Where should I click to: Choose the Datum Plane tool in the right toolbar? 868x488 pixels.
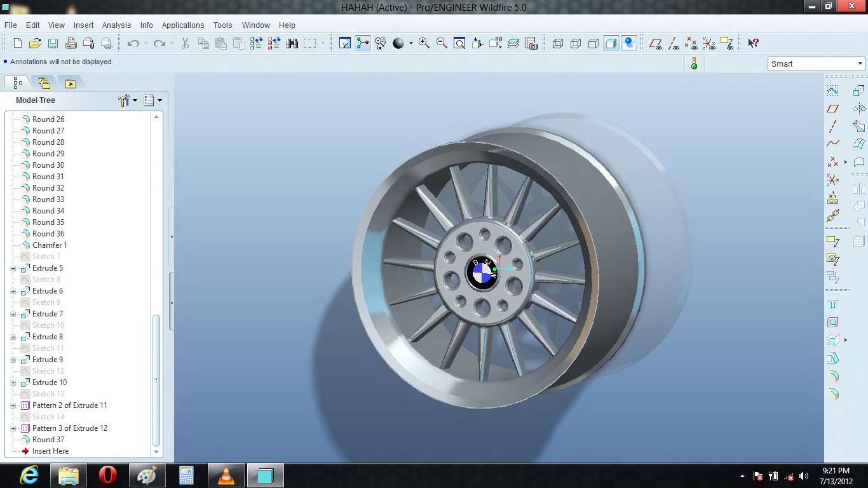click(x=833, y=109)
